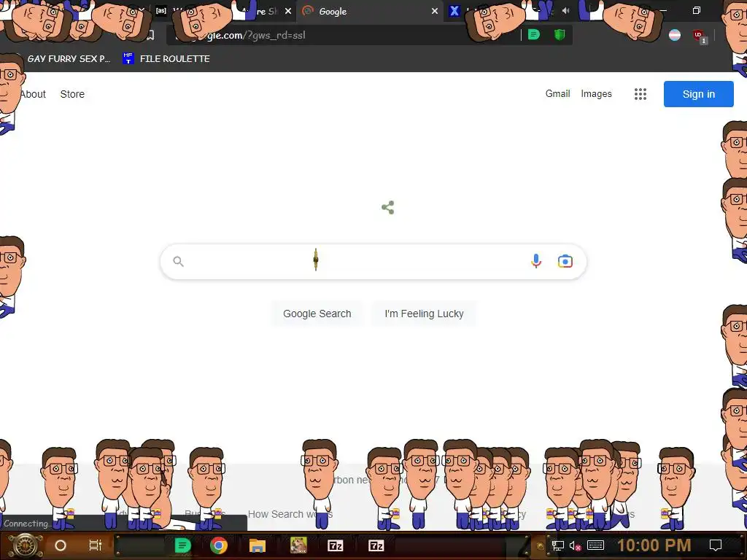Open the Images link
The image size is (747, 560).
pyautogui.click(x=596, y=93)
